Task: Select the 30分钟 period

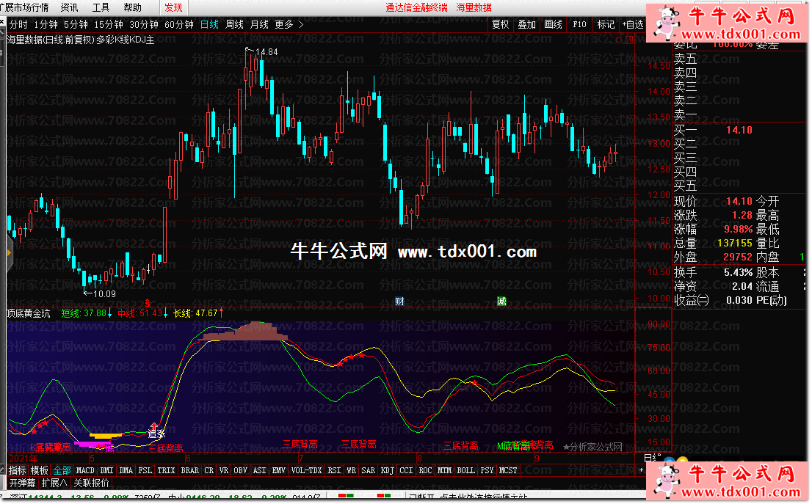Action: [x=143, y=24]
